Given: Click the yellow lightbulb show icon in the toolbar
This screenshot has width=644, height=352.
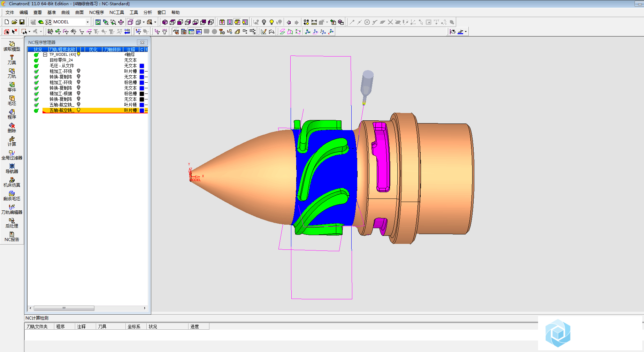Looking at the screenshot, I should click(x=271, y=22).
